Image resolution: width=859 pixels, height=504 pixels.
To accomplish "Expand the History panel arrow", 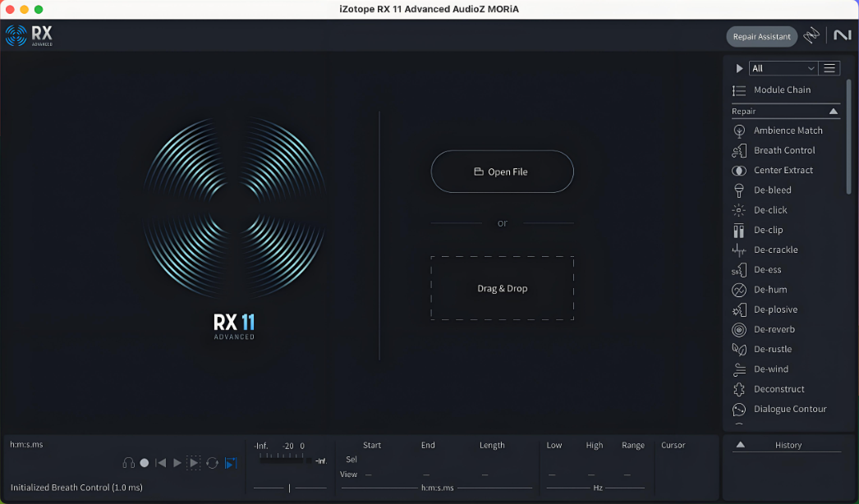I will coord(740,445).
